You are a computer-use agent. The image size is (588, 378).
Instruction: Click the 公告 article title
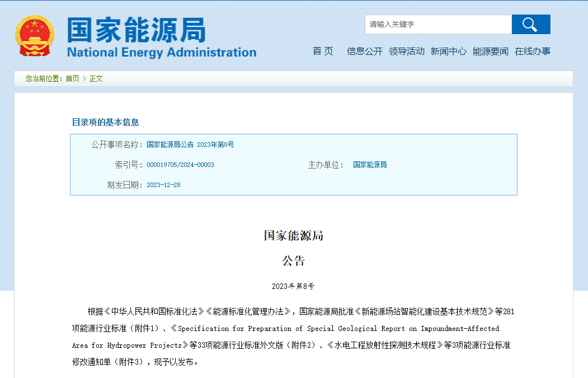tap(293, 261)
